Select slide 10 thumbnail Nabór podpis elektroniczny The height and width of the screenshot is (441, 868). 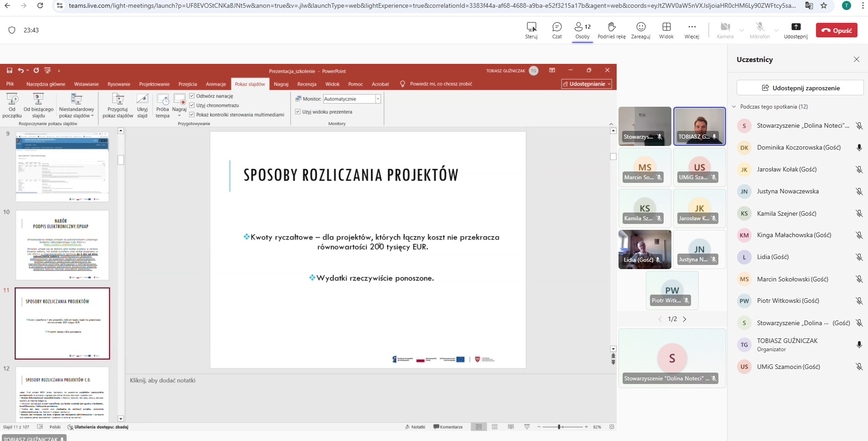pyautogui.click(x=62, y=245)
